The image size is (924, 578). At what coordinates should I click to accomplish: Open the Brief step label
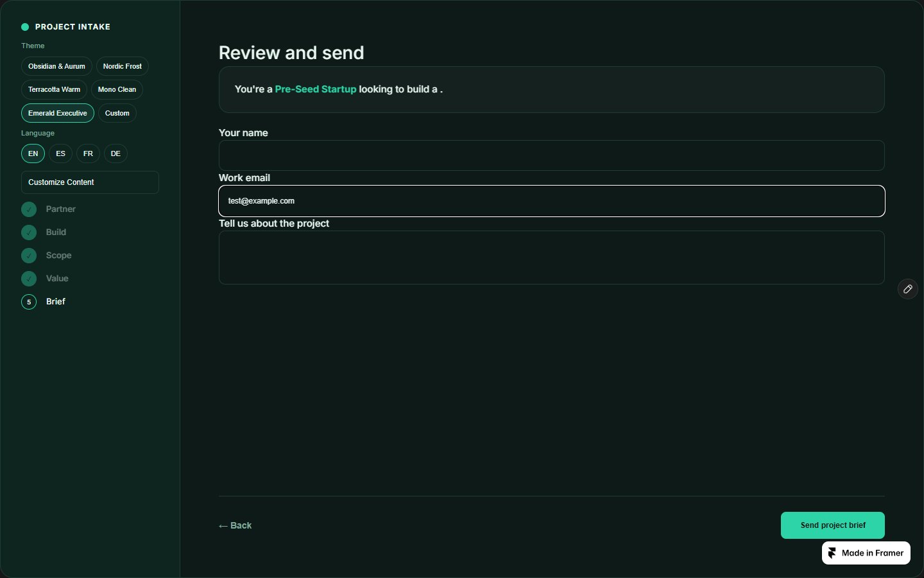click(56, 302)
